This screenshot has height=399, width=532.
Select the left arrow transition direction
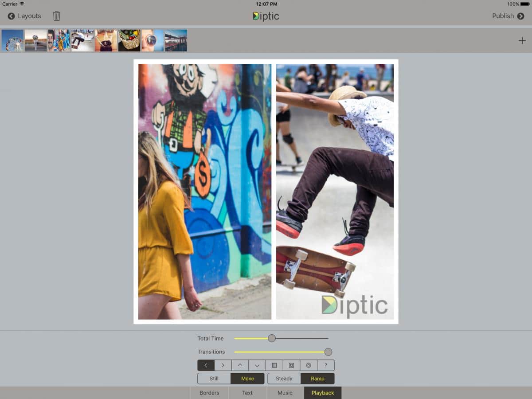pyautogui.click(x=206, y=365)
